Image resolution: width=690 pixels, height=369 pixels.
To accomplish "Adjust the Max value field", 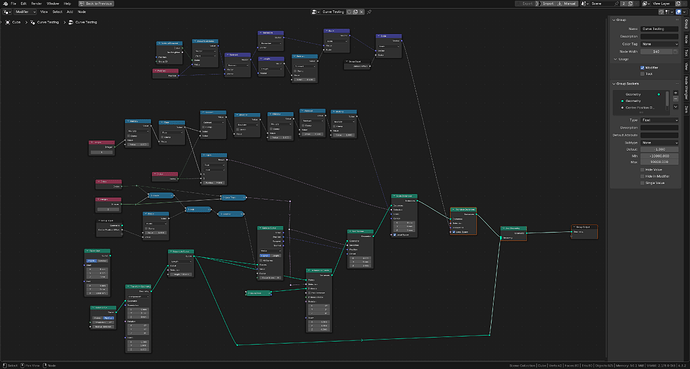I will pyautogui.click(x=659, y=162).
